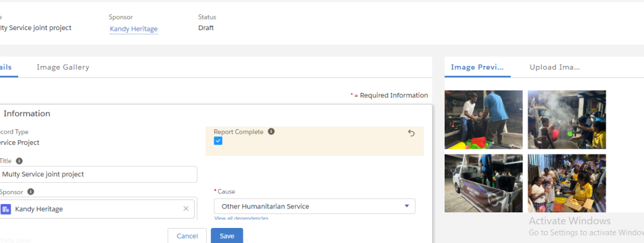Click the undo arrow beside Report Complete

[411, 133]
